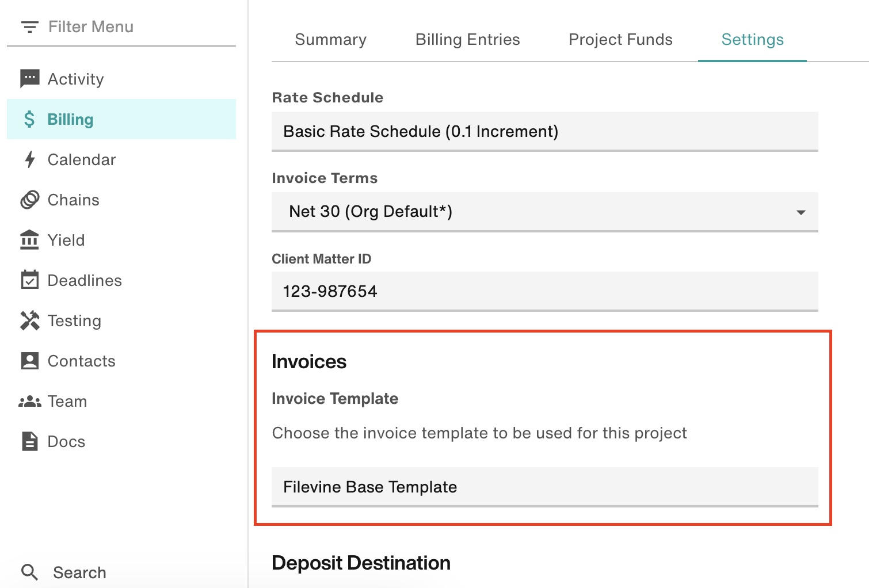869x588 pixels.
Task: Click the Net 30 (Org Default*) value
Action: pyautogui.click(x=371, y=212)
